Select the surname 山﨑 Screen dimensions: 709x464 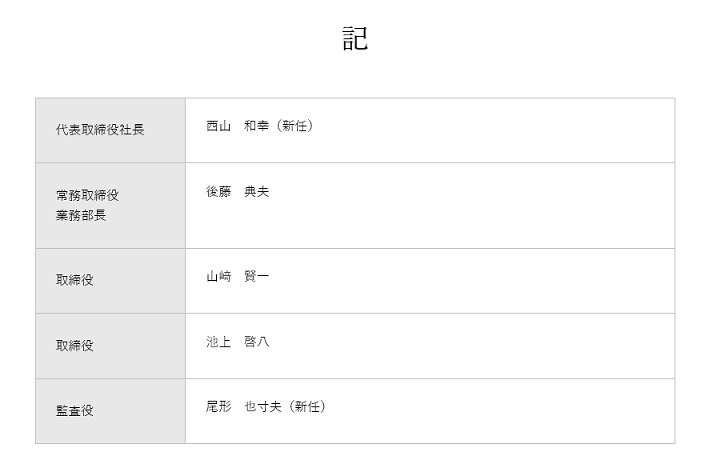click(x=218, y=277)
